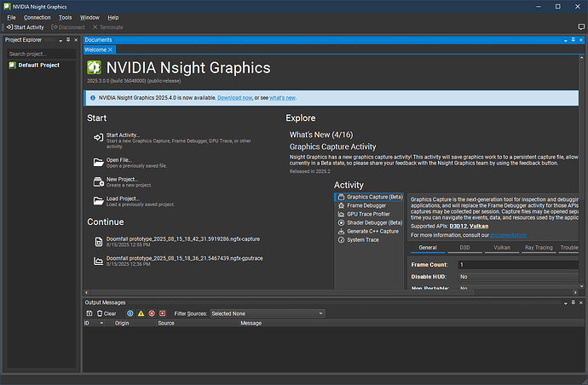Open the Project Explorer panel options arrow
Image resolution: width=588 pixels, height=385 pixels.
pos(60,40)
